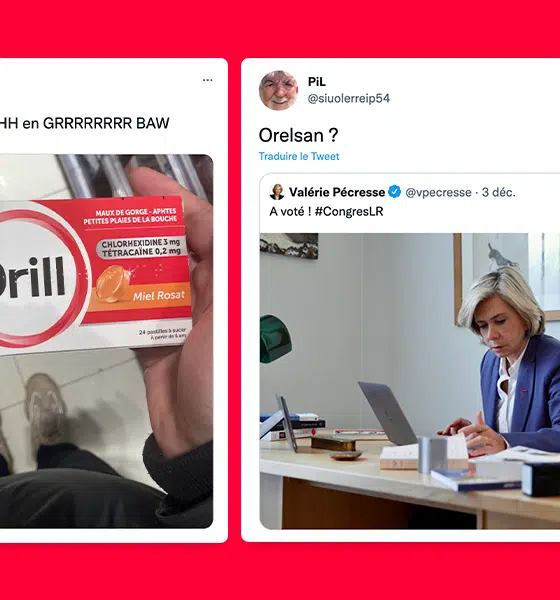Open the quoted photo of woman at desk
Viewport: 560px width, 600px height.
coord(410,381)
